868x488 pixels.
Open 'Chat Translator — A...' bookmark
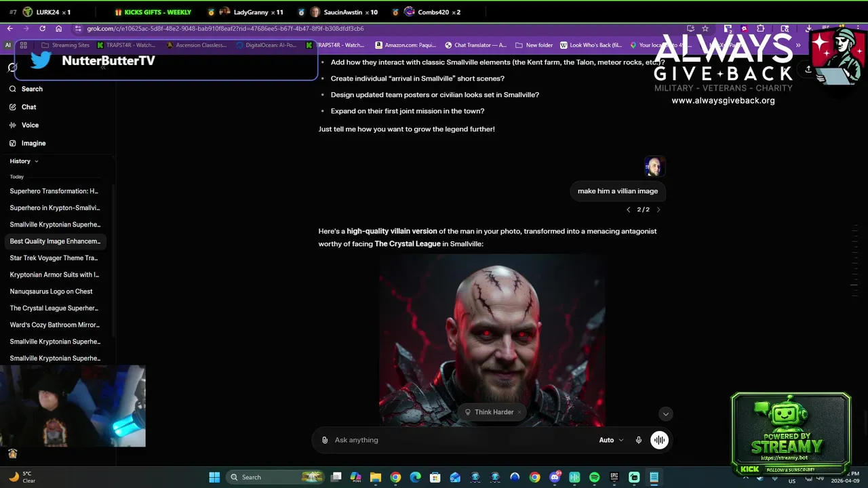click(x=476, y=45)
